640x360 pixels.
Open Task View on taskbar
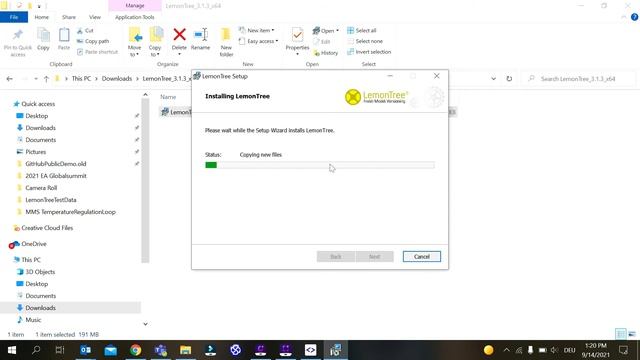click(x=60, y=350)
